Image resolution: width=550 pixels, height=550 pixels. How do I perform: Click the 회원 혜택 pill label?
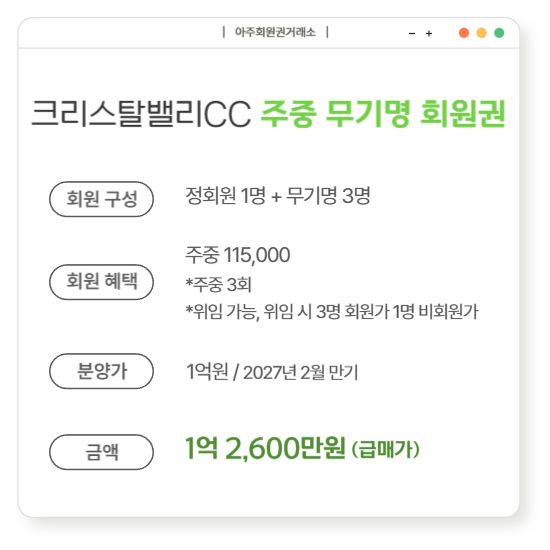[x=101, y=282]
